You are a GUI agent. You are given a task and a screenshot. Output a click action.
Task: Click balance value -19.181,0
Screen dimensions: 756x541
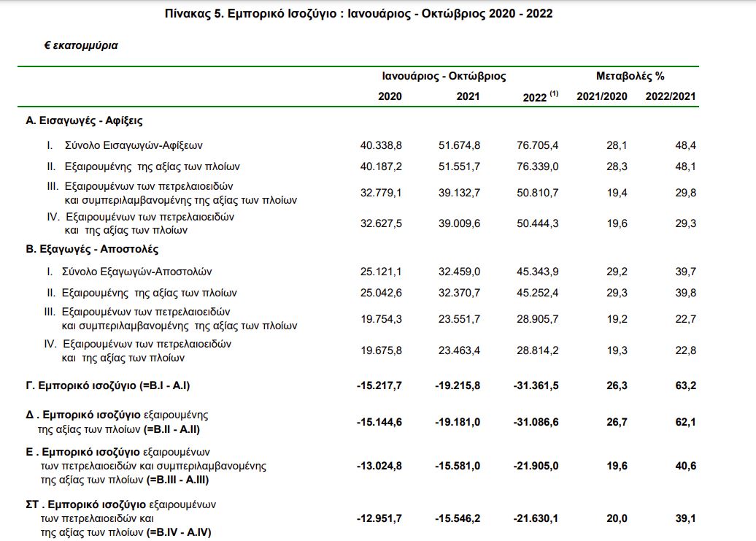(458, 422)
